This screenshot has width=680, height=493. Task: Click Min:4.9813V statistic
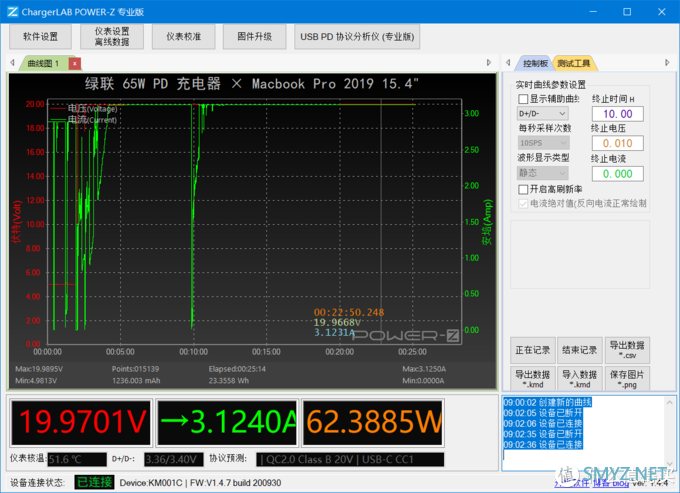click(x=36, y=381)
